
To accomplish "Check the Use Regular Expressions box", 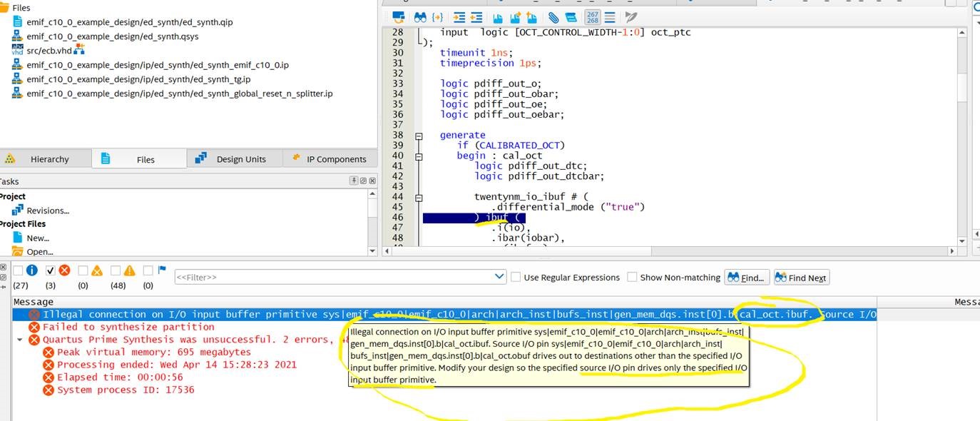I will (516, 278).
